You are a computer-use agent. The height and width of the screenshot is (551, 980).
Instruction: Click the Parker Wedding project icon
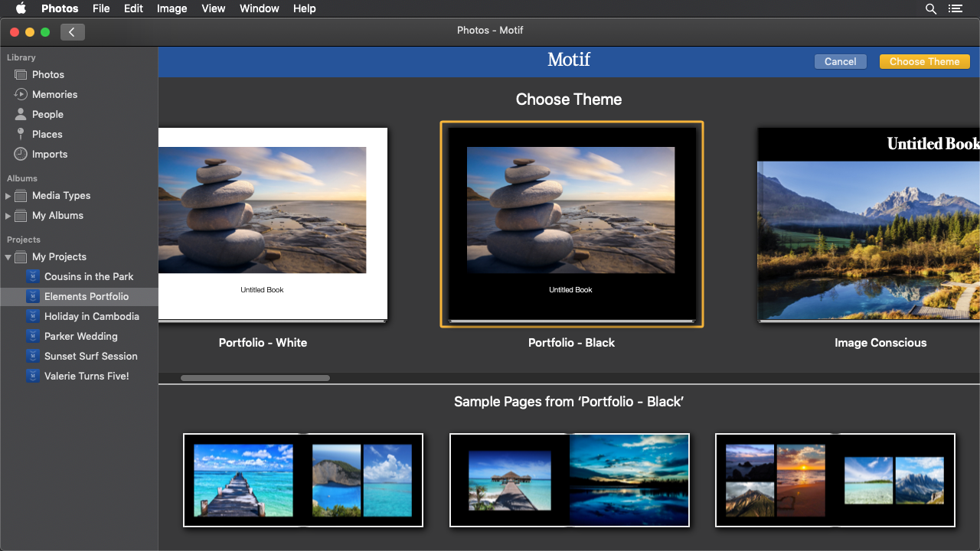pyautogui.click(x=32, y=336)
